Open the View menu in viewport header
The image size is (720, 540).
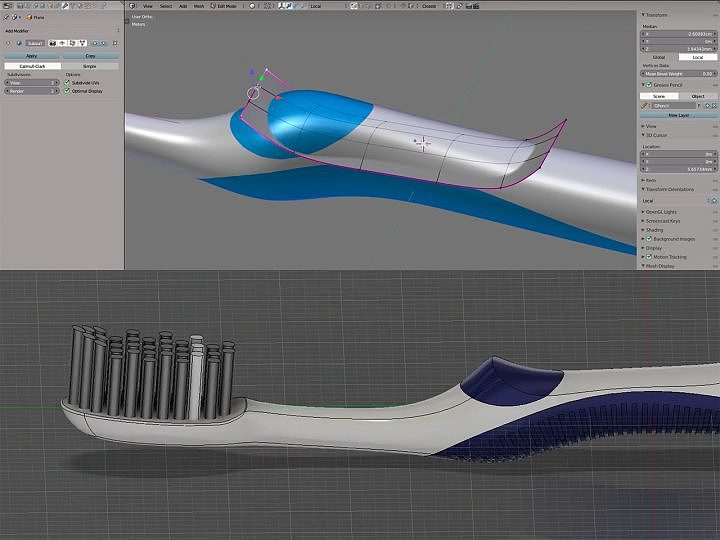147,6
